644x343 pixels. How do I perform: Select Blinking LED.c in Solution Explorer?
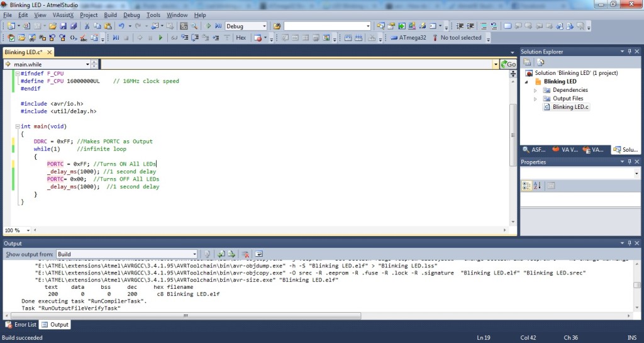570,107
